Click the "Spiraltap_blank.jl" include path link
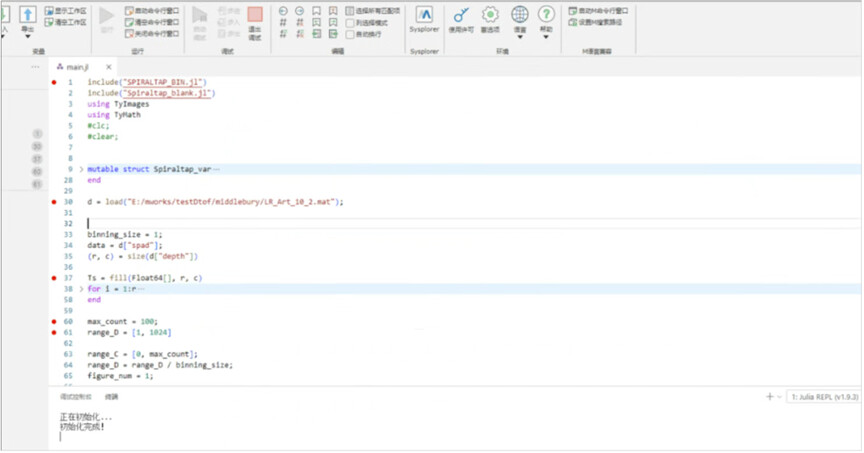Screen dimensions: 864x453 [167, 93]
